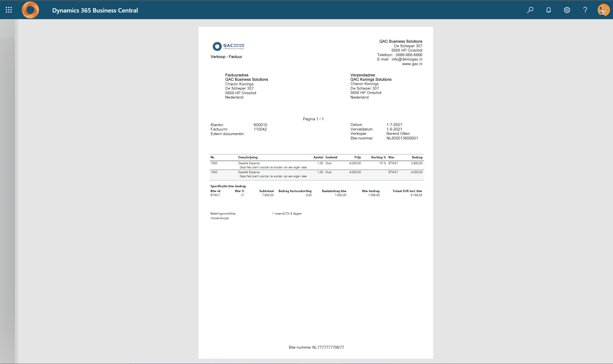The image size is (613, 364).
Task: Open the help question mark
Action: (585, 10)
